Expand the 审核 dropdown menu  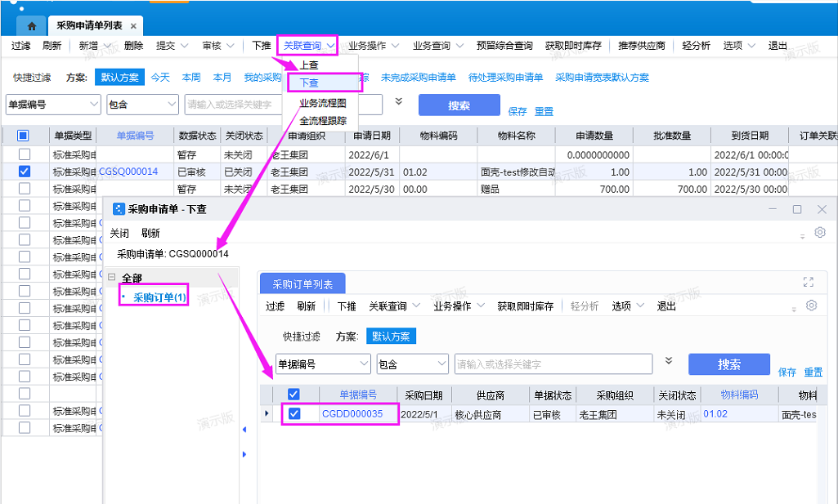(x=231, y=46)
